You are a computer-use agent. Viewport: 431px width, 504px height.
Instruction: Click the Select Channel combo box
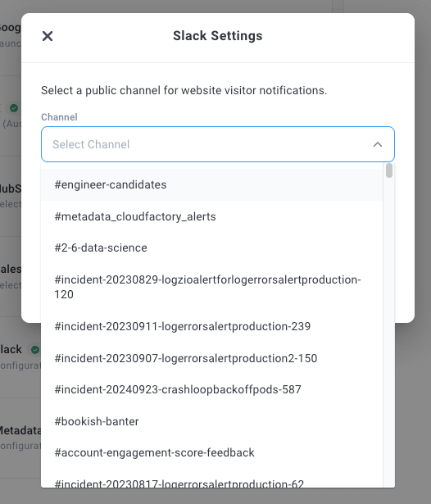pyautogui.click(x=218, y=144)
